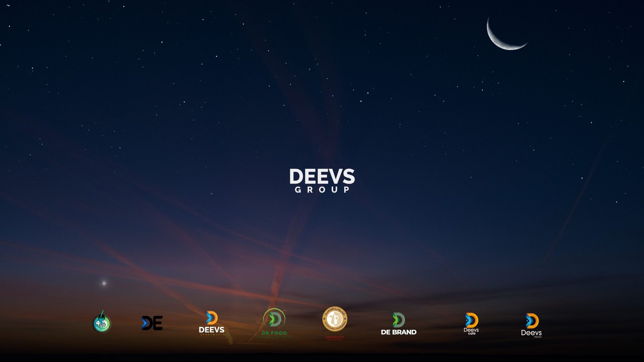Click the Deevs Cafe logo
The height and width of the screenshot is (362, 644).
[x=471, y=324]
